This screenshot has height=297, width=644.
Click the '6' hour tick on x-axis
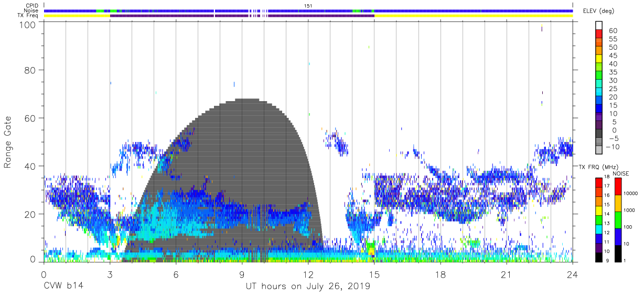176,274
